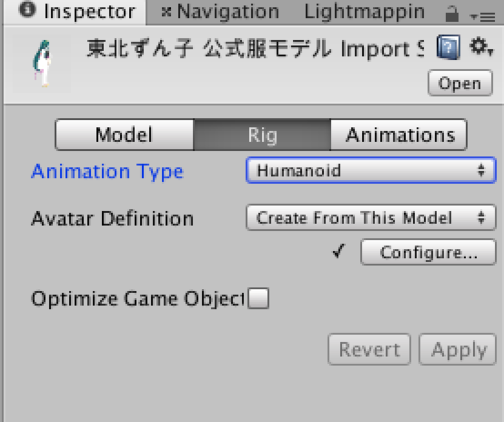504x422 pixels.
Task: Switch to the Lightmapping panel tab
Action: [x=364, y=12]
